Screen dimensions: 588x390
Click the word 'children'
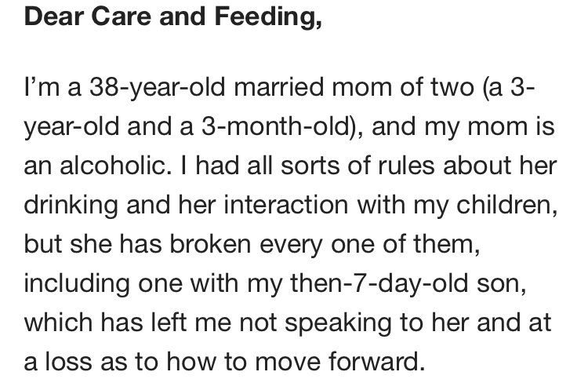(506, 205)
